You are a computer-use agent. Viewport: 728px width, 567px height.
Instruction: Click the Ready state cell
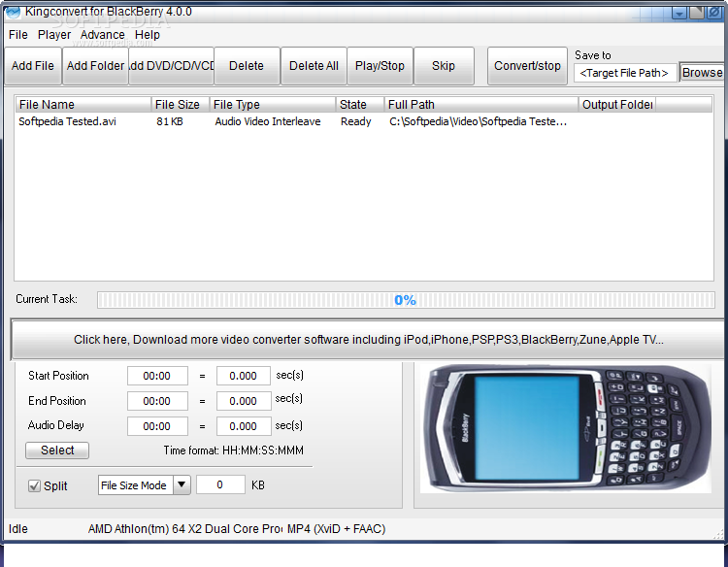(355, 121)
